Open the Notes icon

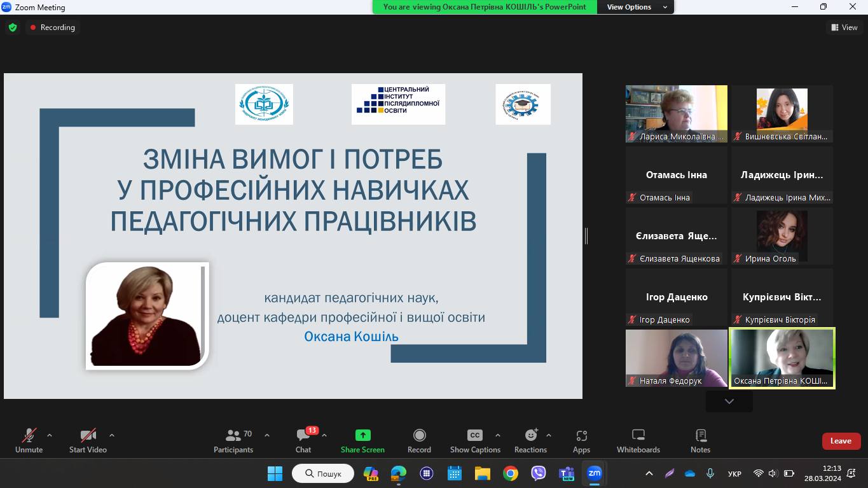700,436
